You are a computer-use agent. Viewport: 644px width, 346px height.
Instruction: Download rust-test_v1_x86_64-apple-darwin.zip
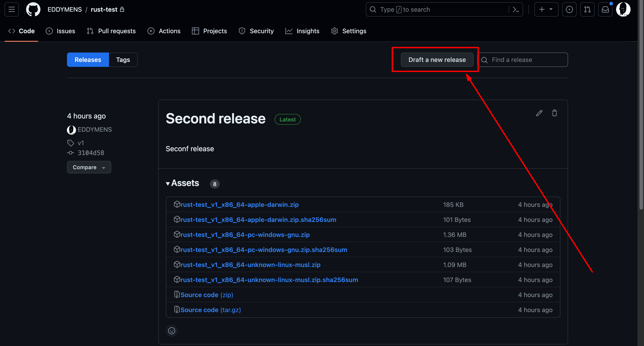(x=239, y=204)
